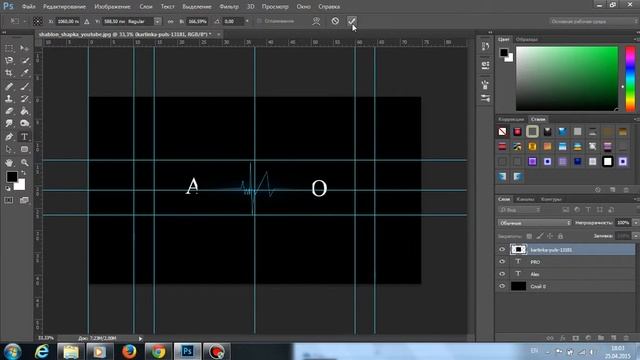Viewport: 640px width, 360px height.
Task: Select the Horizontal Type tool
Action: tap(24, 137)
